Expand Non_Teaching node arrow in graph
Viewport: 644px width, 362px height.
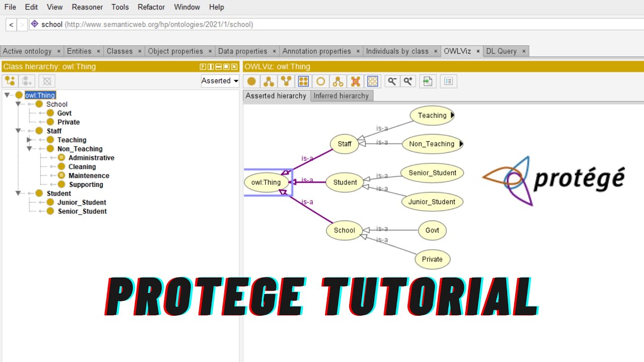coord(461,144)
